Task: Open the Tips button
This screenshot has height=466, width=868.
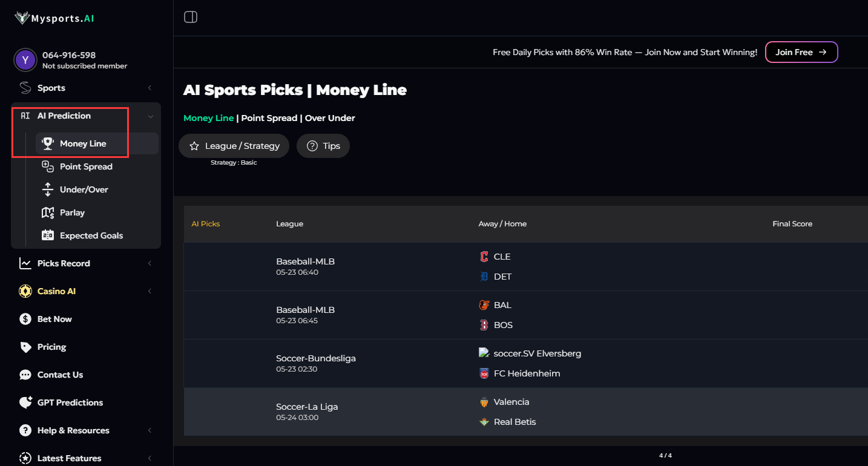Action: point(323,146)
